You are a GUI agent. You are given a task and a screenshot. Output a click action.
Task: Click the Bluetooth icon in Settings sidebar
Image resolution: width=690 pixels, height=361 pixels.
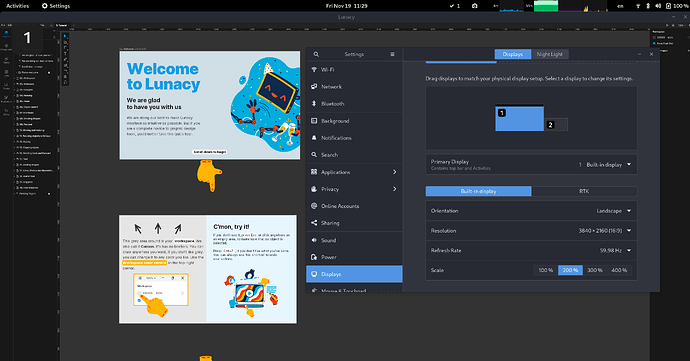coord(314,103)
